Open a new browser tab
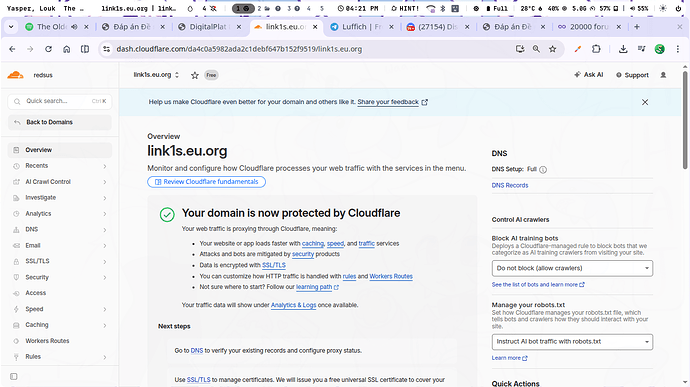This screenshot has height=387, width=690. click(637, 27)
